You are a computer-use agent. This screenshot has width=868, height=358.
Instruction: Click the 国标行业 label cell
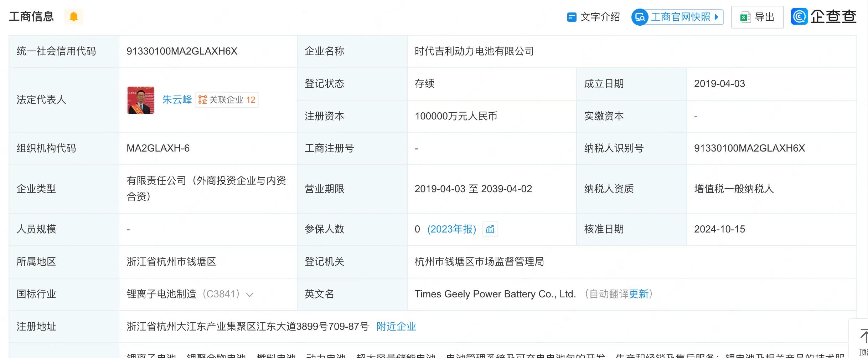pyautogui.click(x=64, y=294)
